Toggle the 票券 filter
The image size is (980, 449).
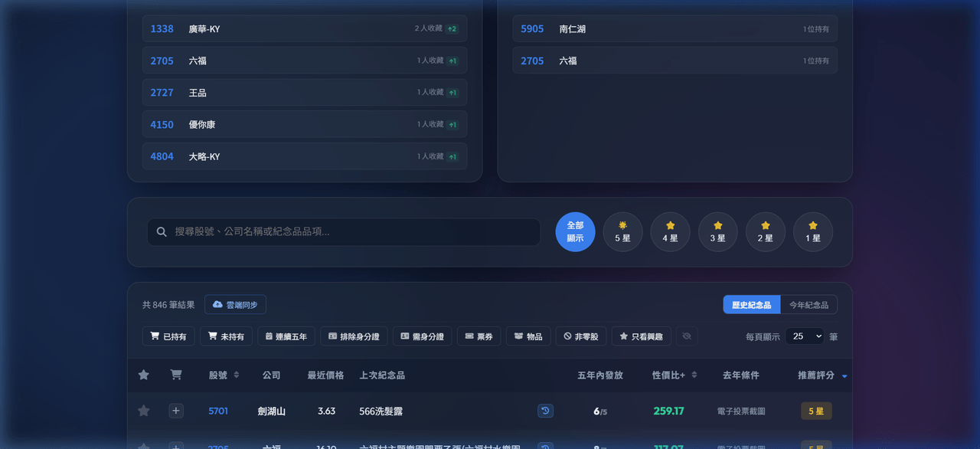coord(479,336)
